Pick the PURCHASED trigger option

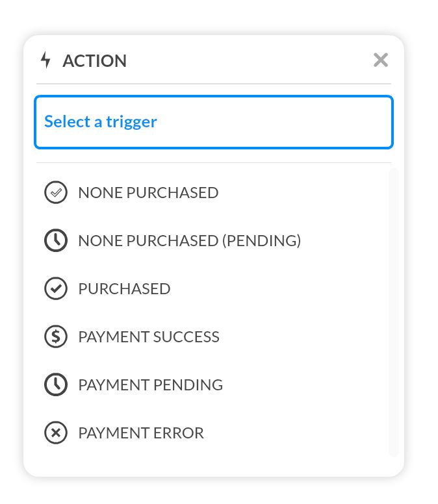coord(124,289)
